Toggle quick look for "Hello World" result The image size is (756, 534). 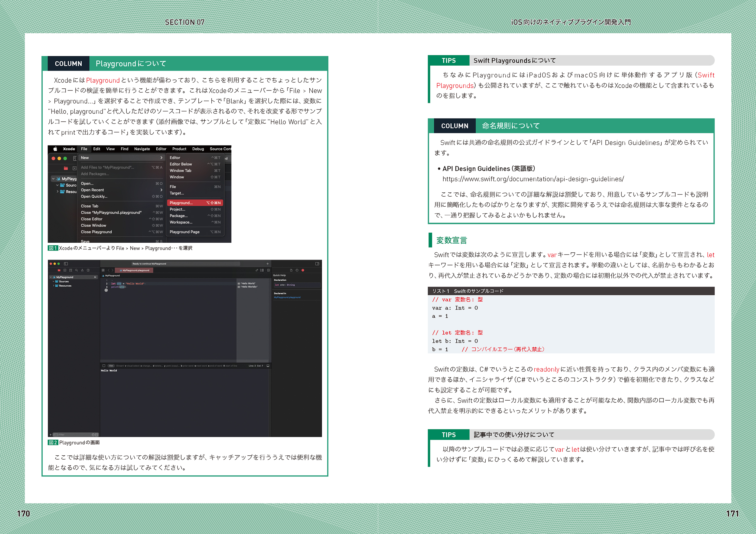[x=239, y=283]
